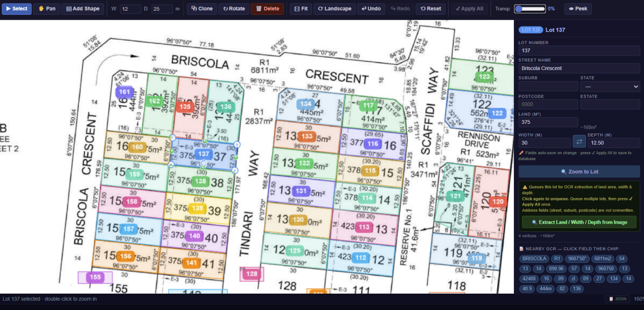Click Extract Land / Width / Depth from Image
Screen dimensions: 644x310
[x=579, y=222]
